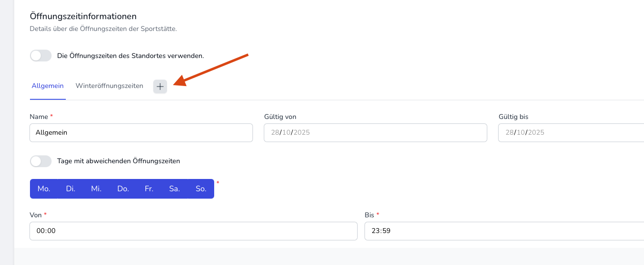Open the Winteröffnungszeiten tab
This screenshot has height=265, width=644.
[109, 86]
